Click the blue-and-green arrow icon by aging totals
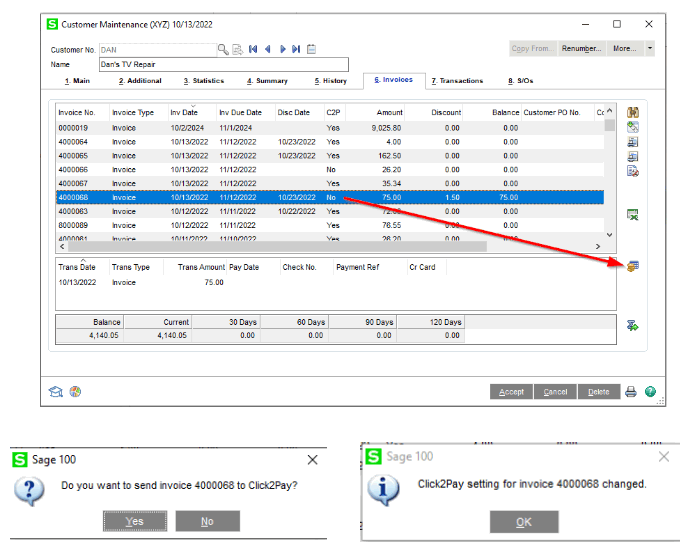Viewport: 687px width, 550px height. pos(633,326)
